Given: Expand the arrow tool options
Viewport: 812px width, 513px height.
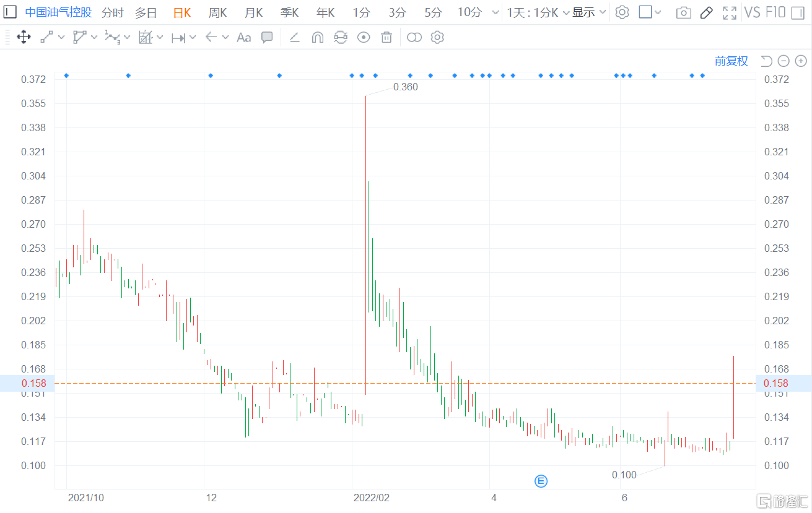Looking at the screenshot, I should pyautogui.click(x=225, y=37).
